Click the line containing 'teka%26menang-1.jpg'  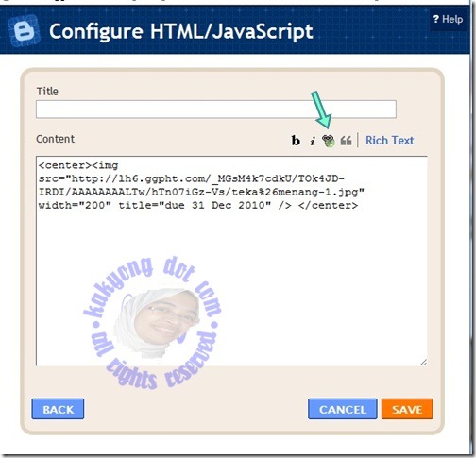pos(201,192)
